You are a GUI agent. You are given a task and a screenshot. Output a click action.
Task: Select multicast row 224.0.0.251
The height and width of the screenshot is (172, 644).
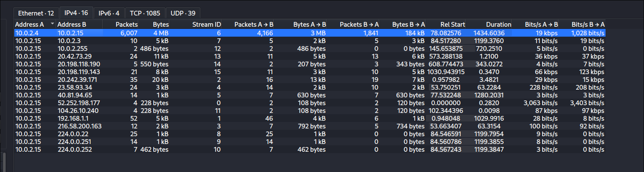(x=310, y=141)
